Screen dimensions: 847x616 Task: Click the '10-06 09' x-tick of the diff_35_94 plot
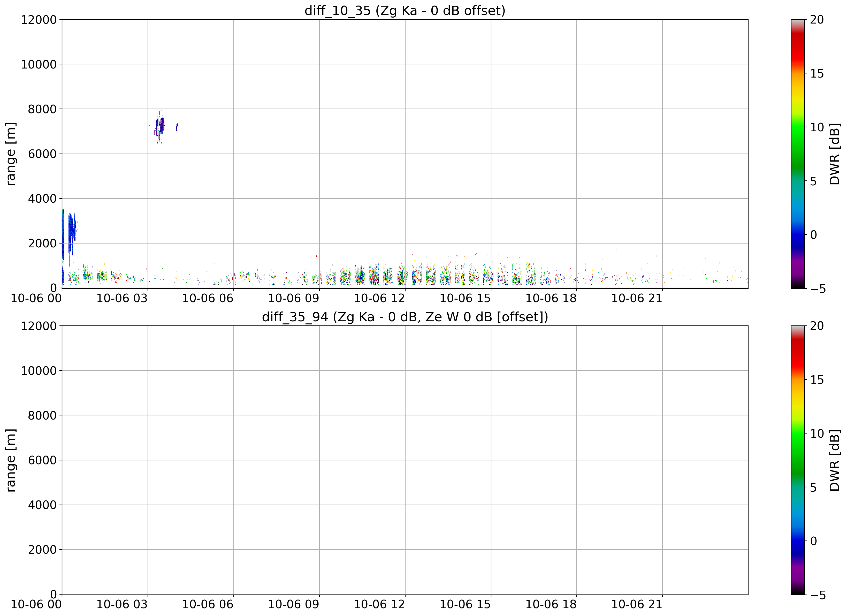[294, 604]
